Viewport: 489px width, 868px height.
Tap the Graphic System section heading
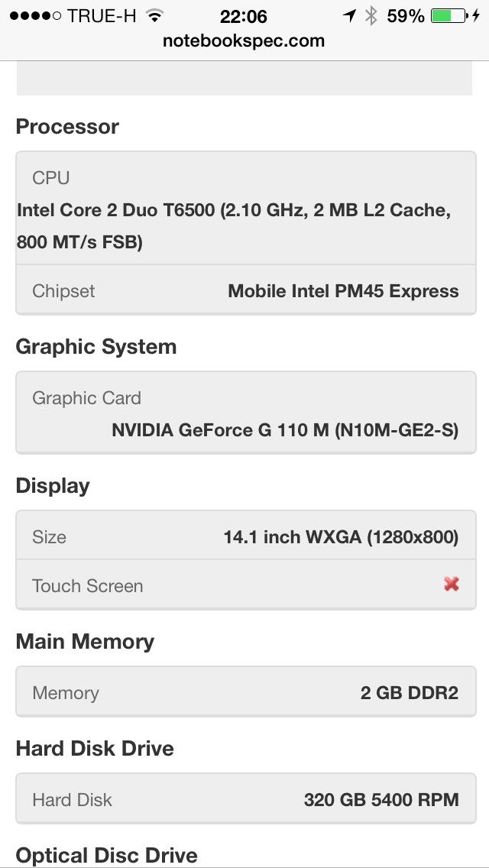(96, 347)
